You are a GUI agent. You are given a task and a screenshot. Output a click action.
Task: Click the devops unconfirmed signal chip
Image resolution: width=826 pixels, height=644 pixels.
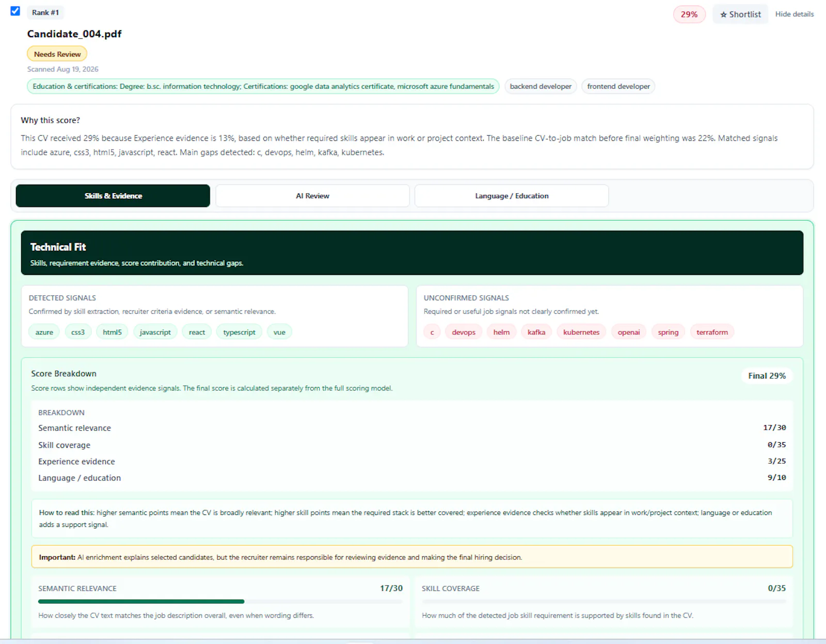(x=464, y=332)
